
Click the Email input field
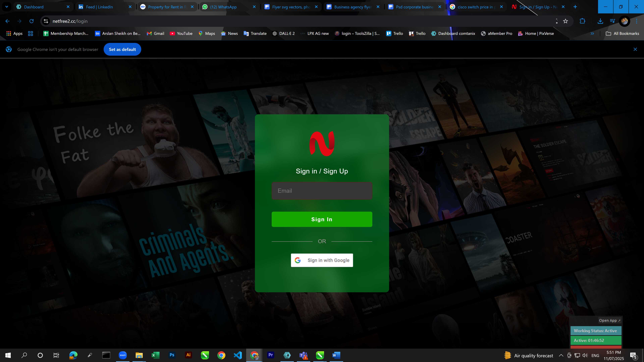(322, 191)
